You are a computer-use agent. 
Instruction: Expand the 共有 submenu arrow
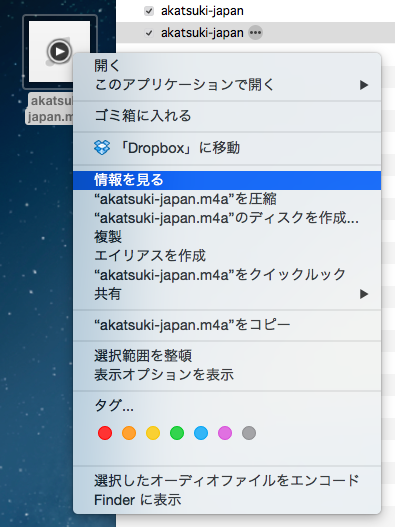point(364,294)
